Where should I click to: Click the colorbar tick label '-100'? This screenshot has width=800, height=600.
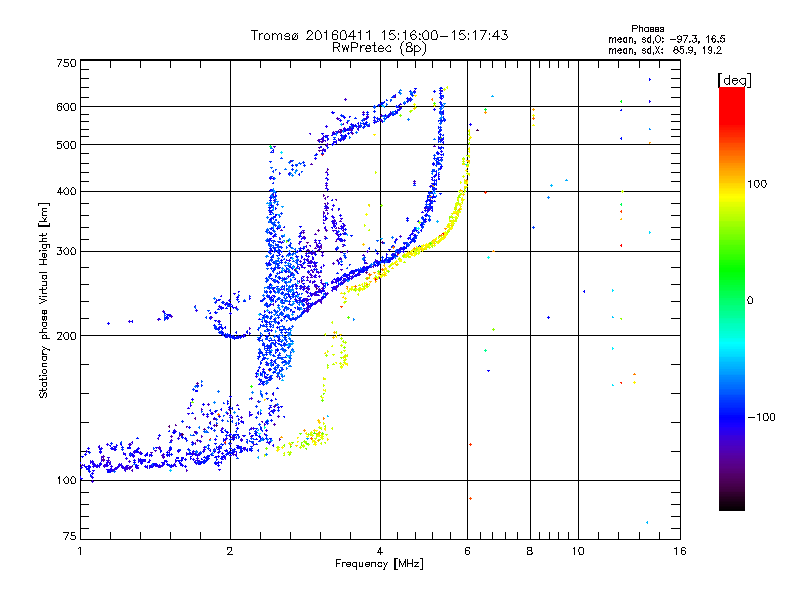(761, 417)
